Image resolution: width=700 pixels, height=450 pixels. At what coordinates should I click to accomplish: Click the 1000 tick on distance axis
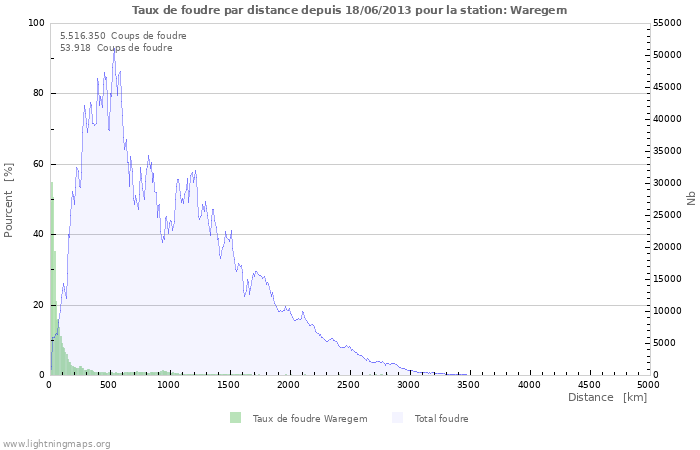(x=168, y=384)
